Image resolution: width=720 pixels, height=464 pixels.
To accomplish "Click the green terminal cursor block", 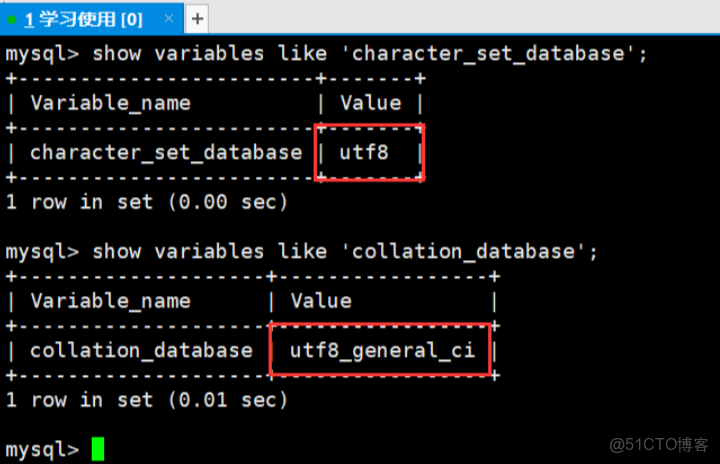I will click(97, 449).
